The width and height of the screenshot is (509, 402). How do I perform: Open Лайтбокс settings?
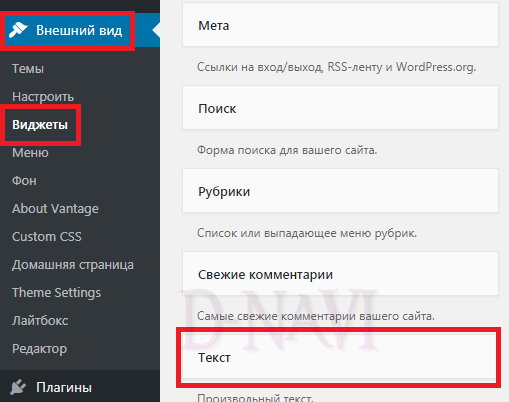click(x=40, y=321)
